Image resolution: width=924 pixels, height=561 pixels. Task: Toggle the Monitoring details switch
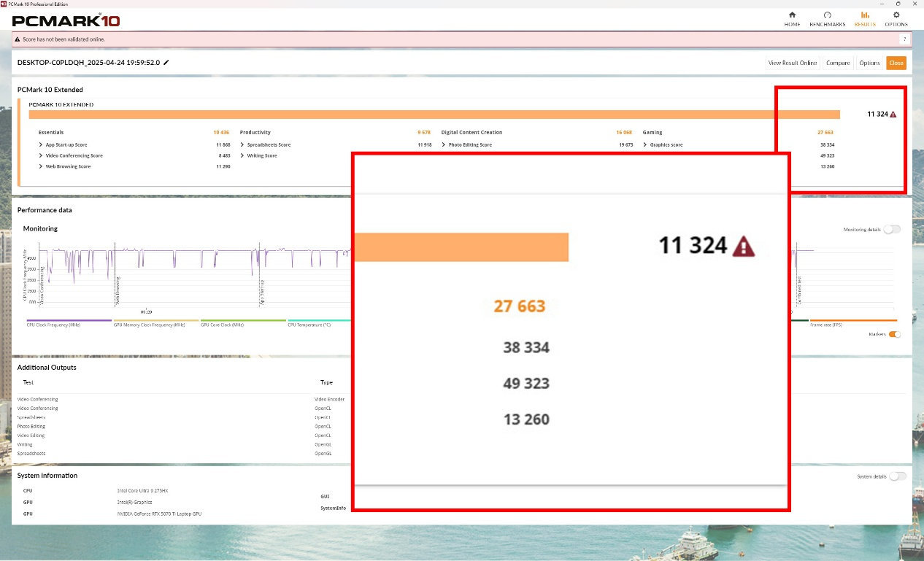[891, 229]
